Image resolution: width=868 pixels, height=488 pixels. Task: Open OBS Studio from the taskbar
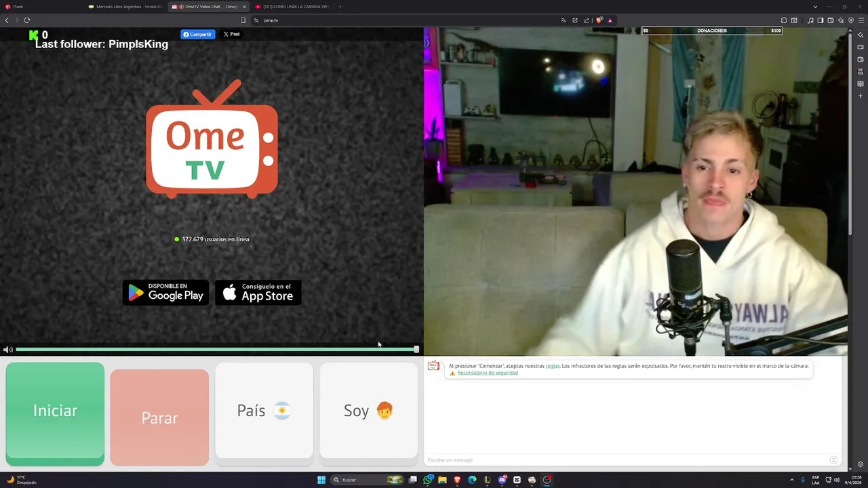pos(547,480)
